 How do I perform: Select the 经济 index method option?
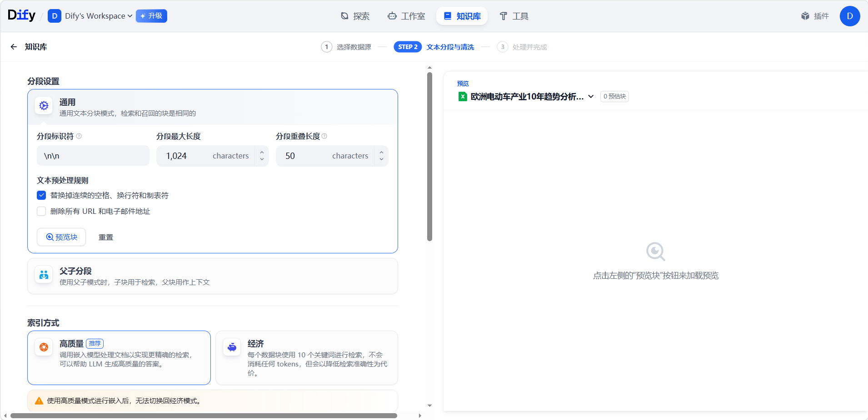click(x=307, y=357)
